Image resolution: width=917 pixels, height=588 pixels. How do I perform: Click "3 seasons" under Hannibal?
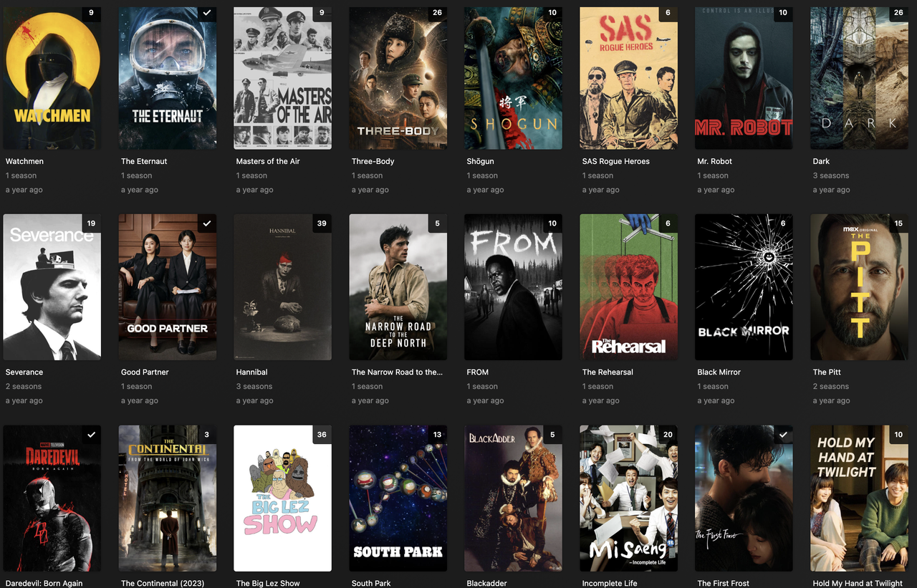point(254,387)
